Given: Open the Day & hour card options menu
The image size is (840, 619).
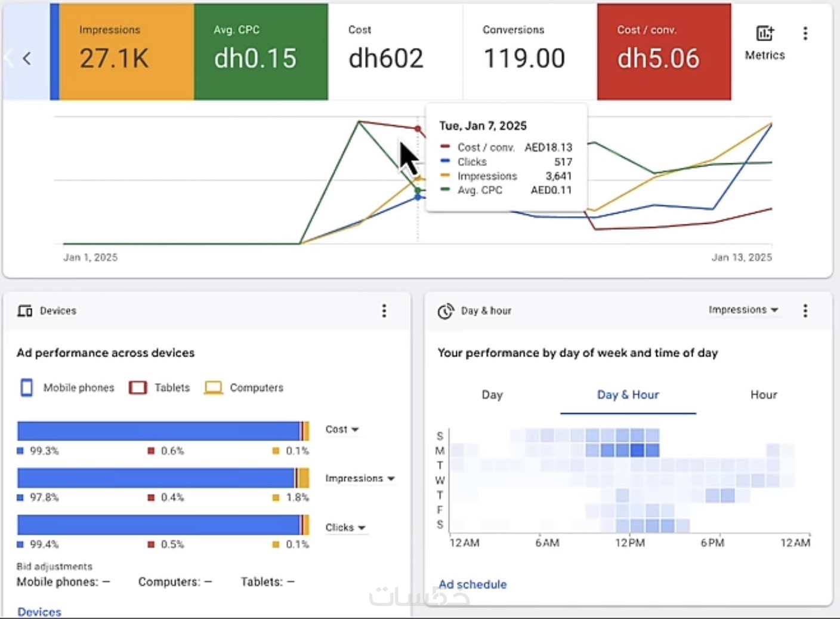Looking at the screenshot, I should click(x=805, y=310).
